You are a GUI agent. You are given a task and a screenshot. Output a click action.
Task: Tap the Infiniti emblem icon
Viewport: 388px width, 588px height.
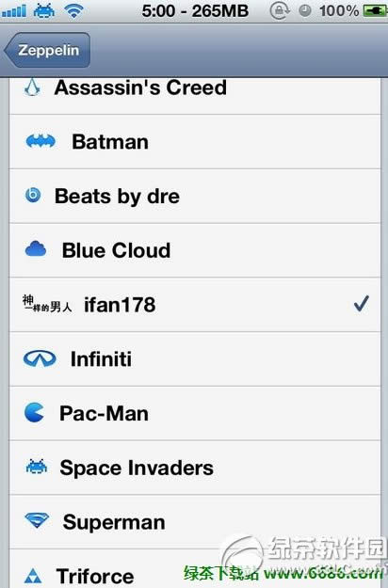(x=40, y=358)
